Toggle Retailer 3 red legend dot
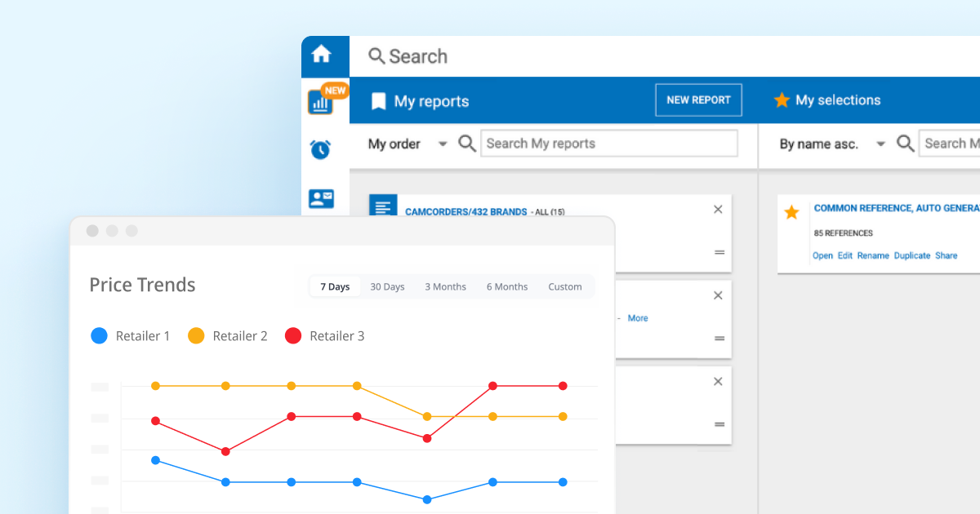980x514 pixels. pos(293,335)
